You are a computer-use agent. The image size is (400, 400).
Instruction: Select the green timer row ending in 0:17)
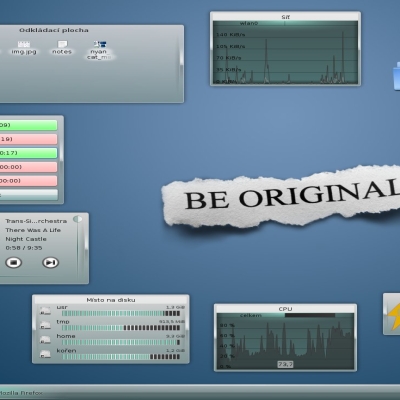click(x=28, y=153)
